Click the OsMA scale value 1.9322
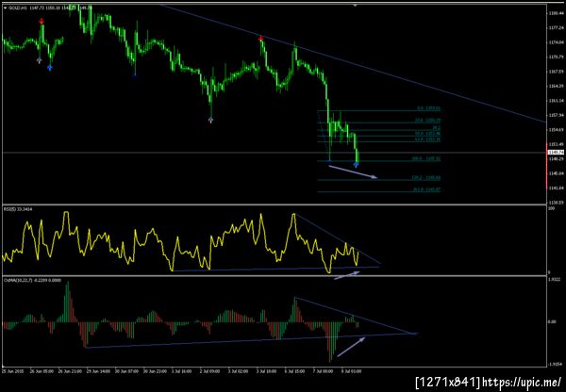The width and height of the screenshot is (566, 392). (x=555, y=280)
